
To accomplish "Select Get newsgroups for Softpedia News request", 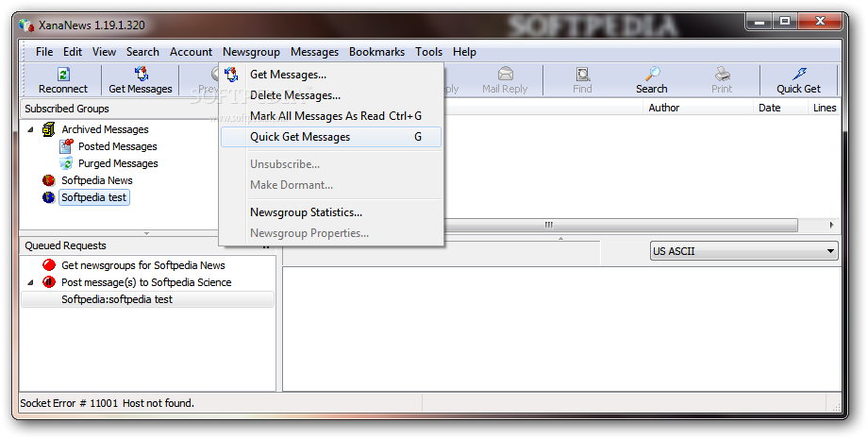I will click(x=142, y=265).
